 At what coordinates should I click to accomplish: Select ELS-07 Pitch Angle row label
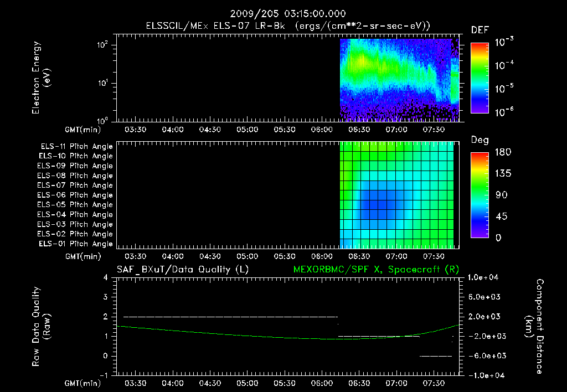tap(75, 185)
